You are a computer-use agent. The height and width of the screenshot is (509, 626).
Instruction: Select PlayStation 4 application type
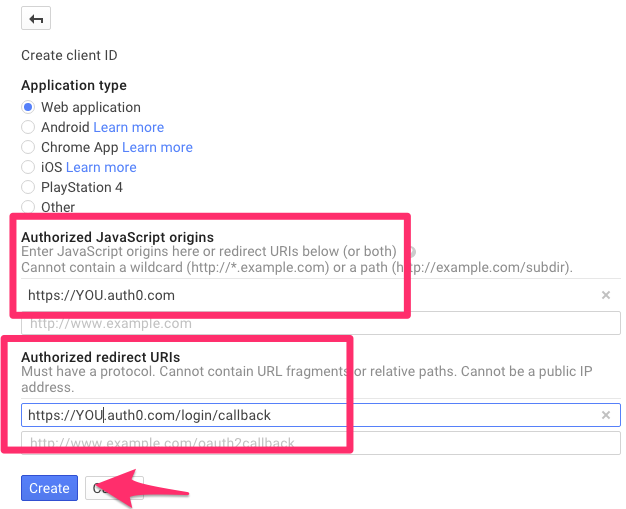point(29,187)
